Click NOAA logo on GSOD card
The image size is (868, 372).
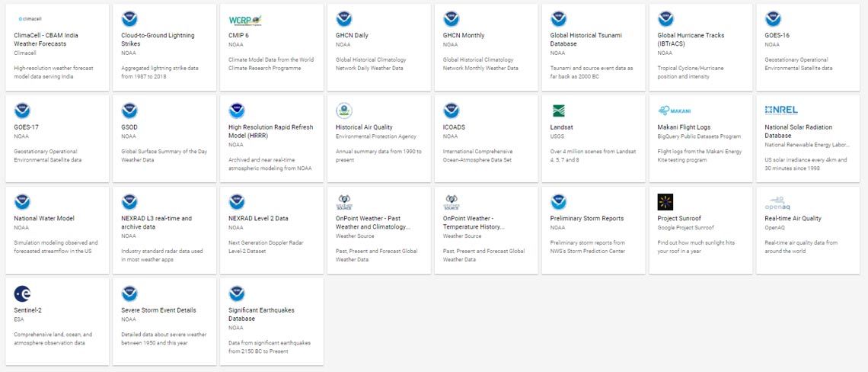pyautogui.click(x=129, y=111)
